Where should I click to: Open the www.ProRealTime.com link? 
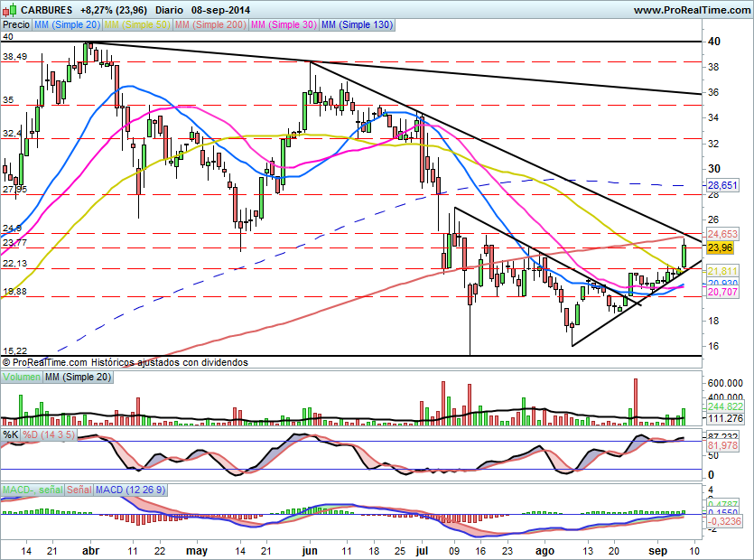[691, 10]
